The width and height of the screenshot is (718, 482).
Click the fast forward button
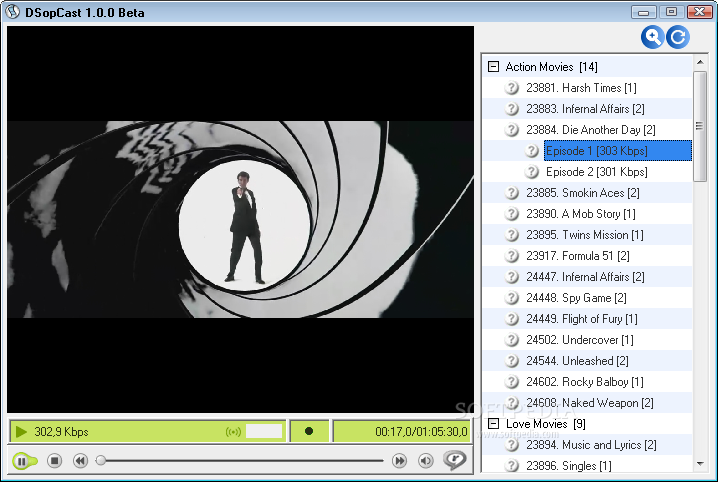pos(399,460)
